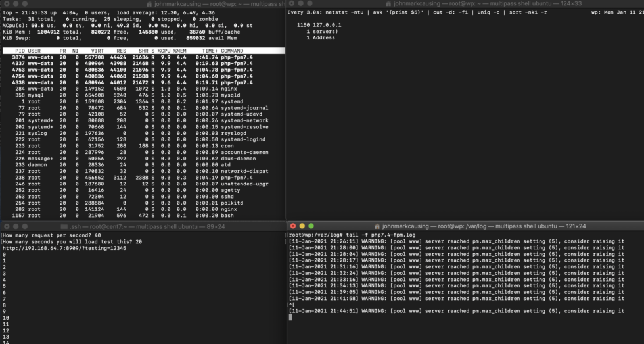
Task: Select process row with PID 4753
Action: point(143,70)
